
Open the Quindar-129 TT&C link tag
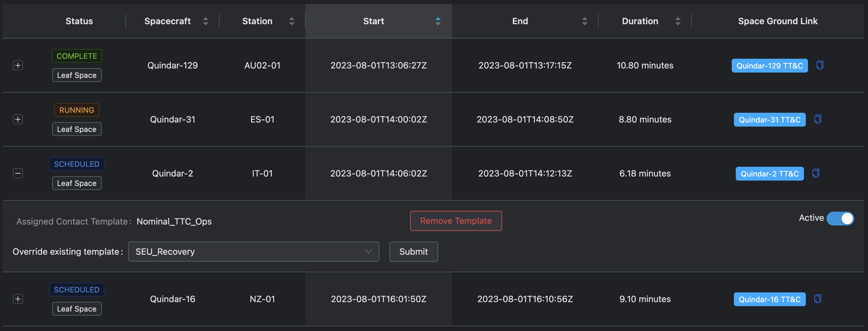tap(769, 66)
